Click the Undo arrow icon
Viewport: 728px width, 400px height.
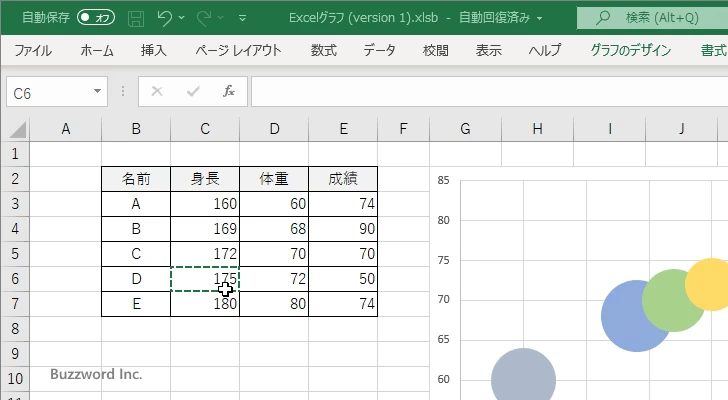tap(164, 18)
